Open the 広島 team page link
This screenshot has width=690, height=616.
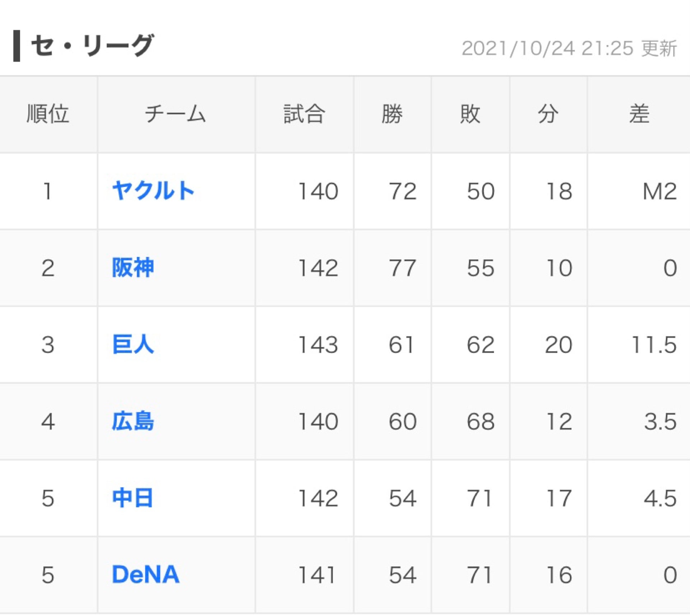pos(133,421)
